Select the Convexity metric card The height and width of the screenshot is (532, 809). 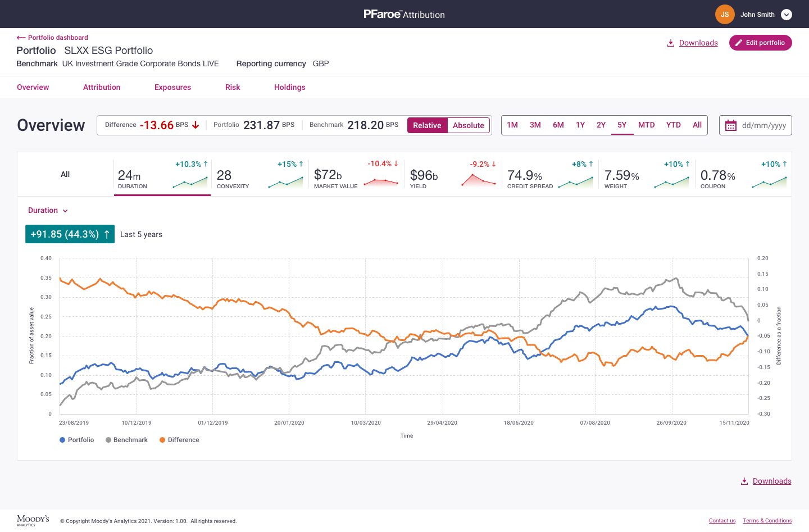[x=260, y=174]
